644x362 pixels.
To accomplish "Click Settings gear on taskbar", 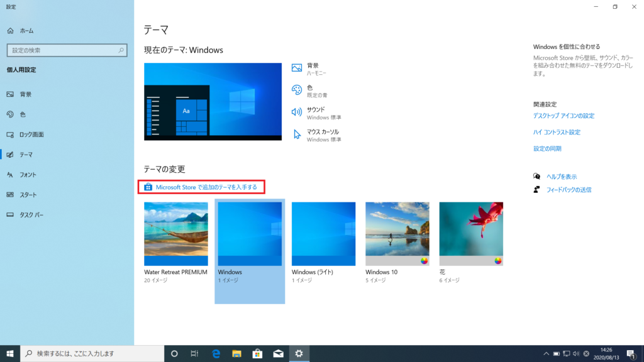I will tap(299, 353).
